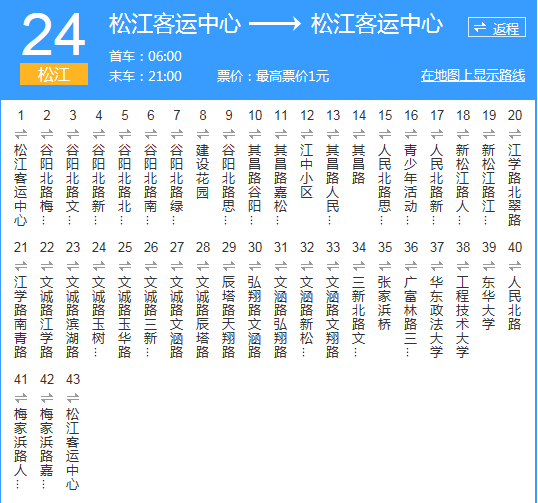Click transfer icon above stop 1 松江客运中心
The image size is (538, 503).
21,134
